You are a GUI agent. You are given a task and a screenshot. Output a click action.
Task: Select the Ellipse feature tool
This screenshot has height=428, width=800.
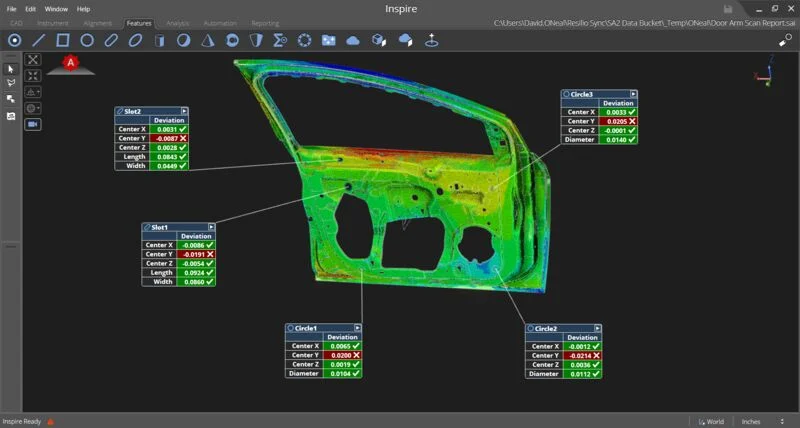tap(135, 40)
